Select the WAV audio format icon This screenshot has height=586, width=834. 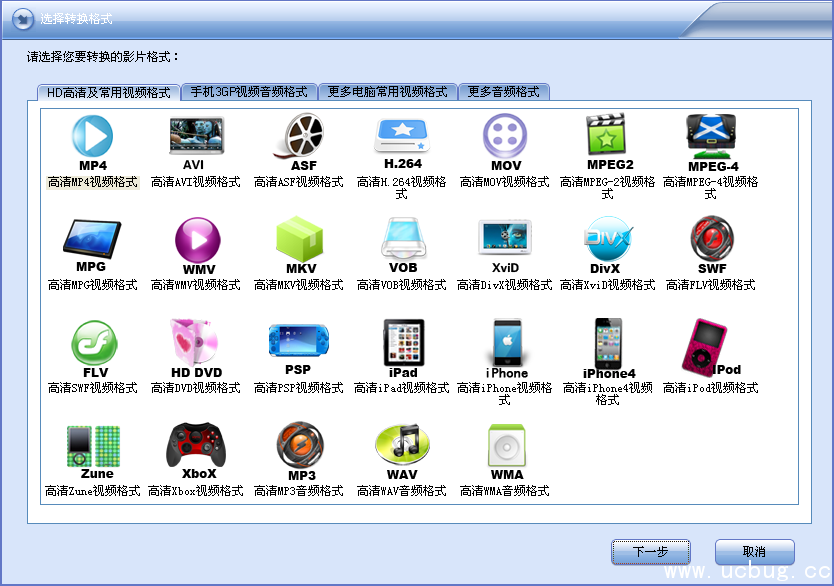[x=402, y=444]
